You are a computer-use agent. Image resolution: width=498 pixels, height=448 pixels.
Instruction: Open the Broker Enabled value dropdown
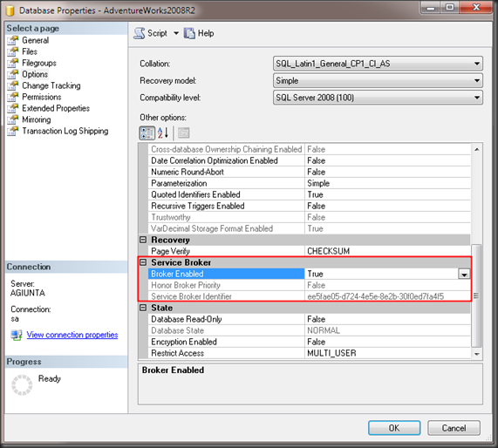point(464,274)
